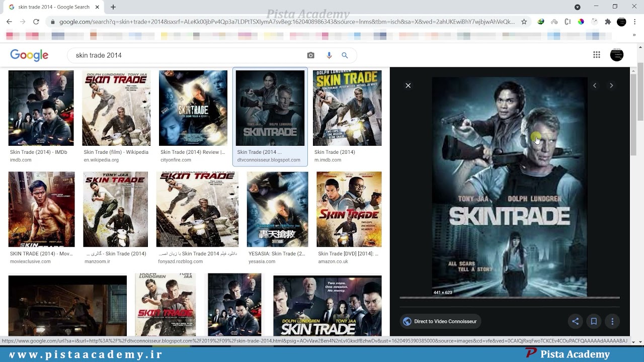
Task: Click the 'YESASIA: Skin Trade' caption link
Action: [x=277, y=254]
